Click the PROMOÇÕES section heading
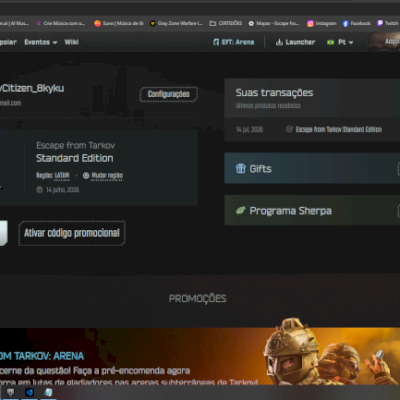Image resolution: width=400 pixels, height=400 pixels. point(198,298)
